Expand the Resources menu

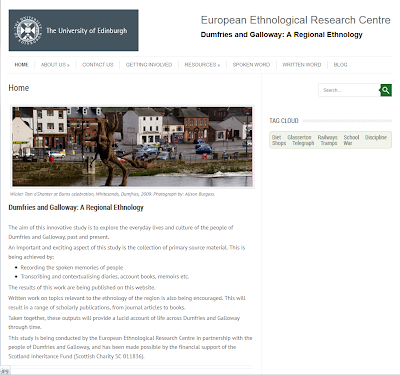[x=202, y=65]
